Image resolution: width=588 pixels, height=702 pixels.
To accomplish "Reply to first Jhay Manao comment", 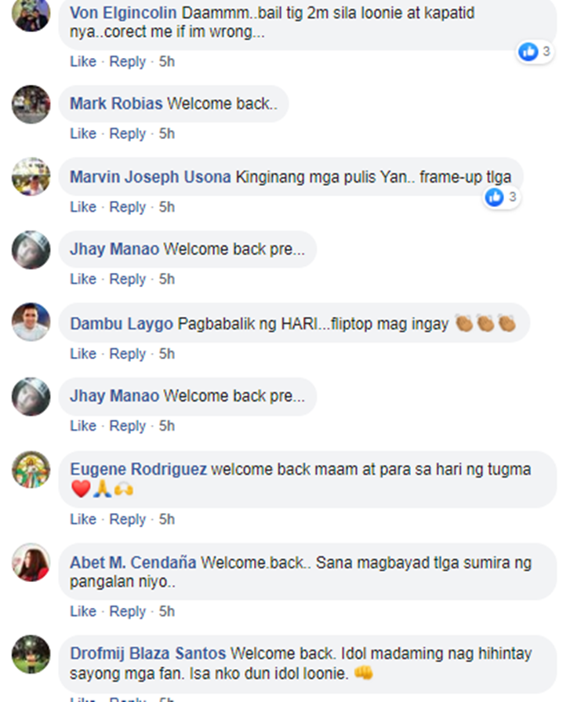I will (x=128, y=279).
